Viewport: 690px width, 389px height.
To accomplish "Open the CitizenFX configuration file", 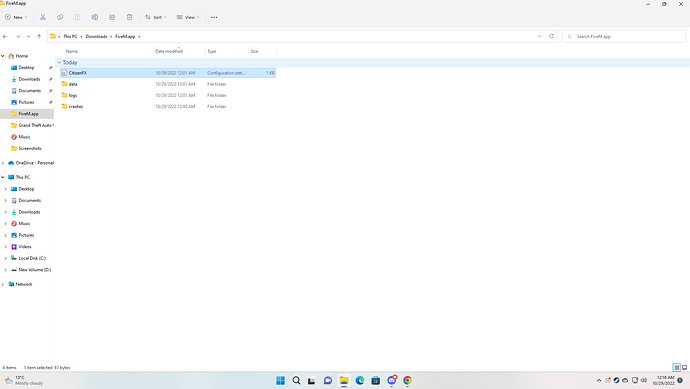I will (x=168, y=73).
